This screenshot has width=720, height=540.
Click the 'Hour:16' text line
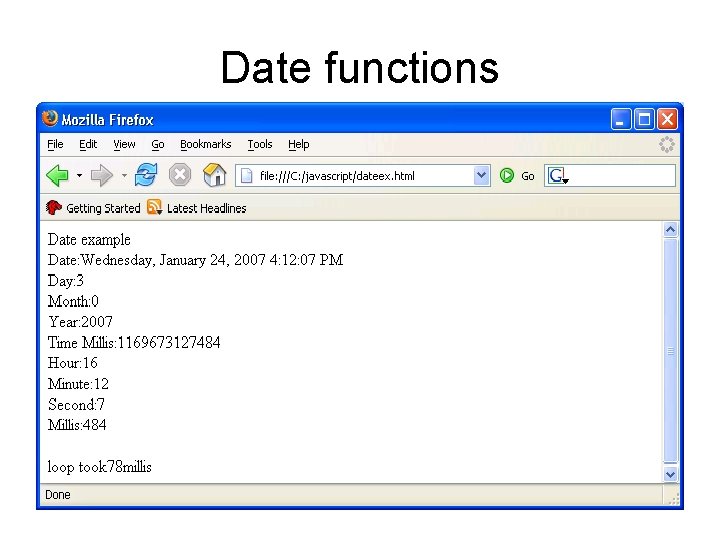(73, 363)
